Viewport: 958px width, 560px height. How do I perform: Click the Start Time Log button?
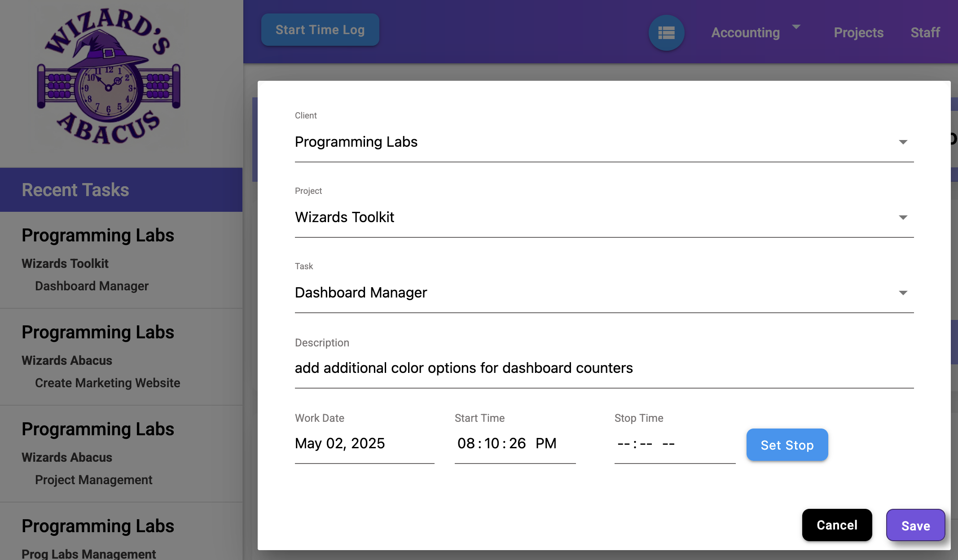coord(320,30)
